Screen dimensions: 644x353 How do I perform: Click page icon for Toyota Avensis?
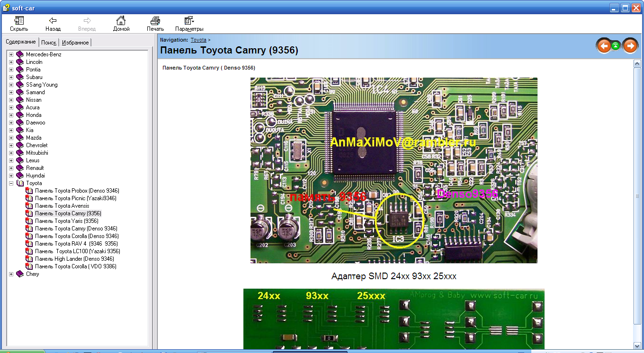[x=29, y=206]
